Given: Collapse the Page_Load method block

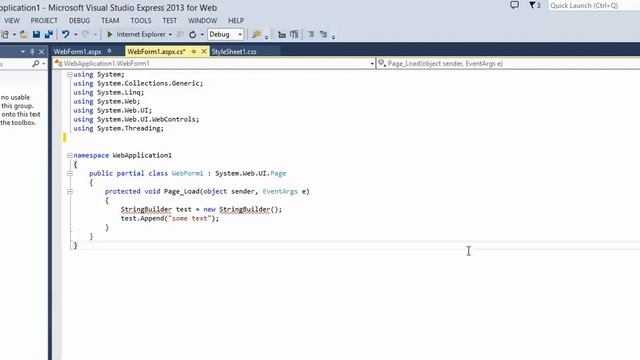Looking at the screenshot, I should point(70,191).
